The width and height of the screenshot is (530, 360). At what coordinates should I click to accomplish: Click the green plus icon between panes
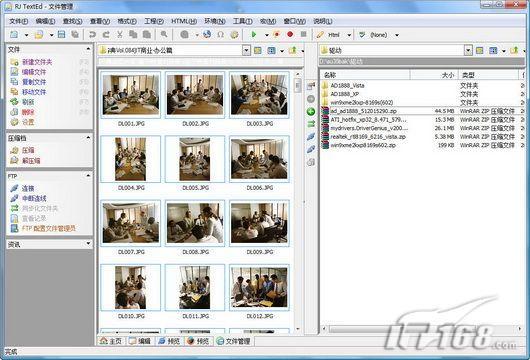pyautogui.click(x=311, y=111)
